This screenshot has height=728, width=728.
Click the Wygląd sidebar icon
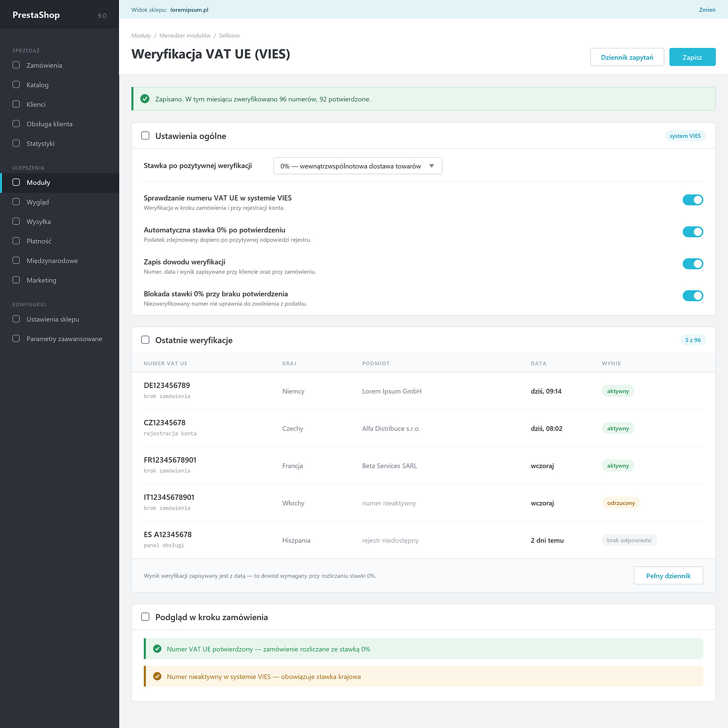point(16,202)
